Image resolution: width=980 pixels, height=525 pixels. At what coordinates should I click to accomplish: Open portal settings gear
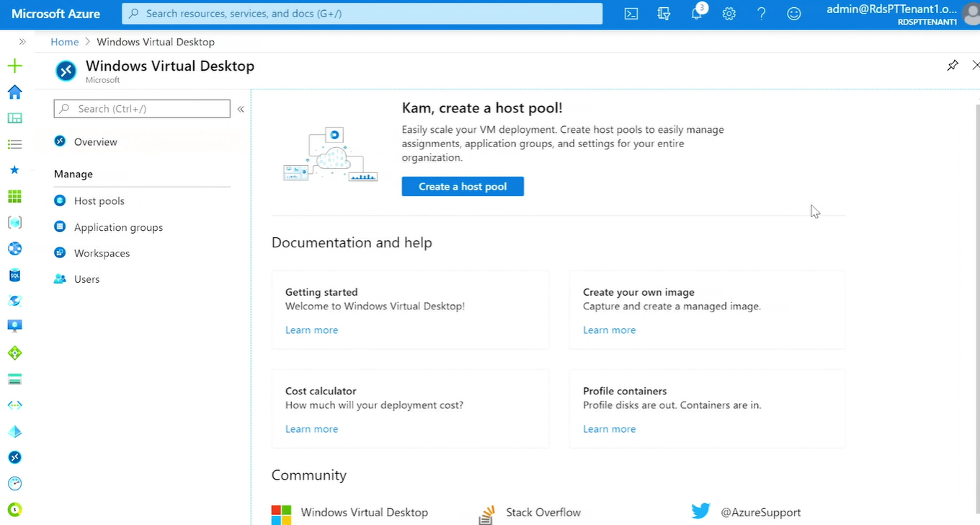click(x=729, y=14)
